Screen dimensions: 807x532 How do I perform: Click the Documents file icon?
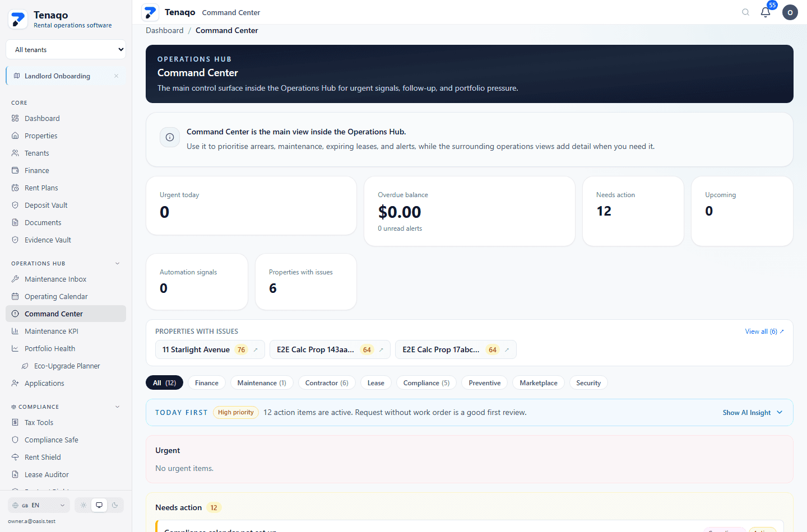point(15,222)
